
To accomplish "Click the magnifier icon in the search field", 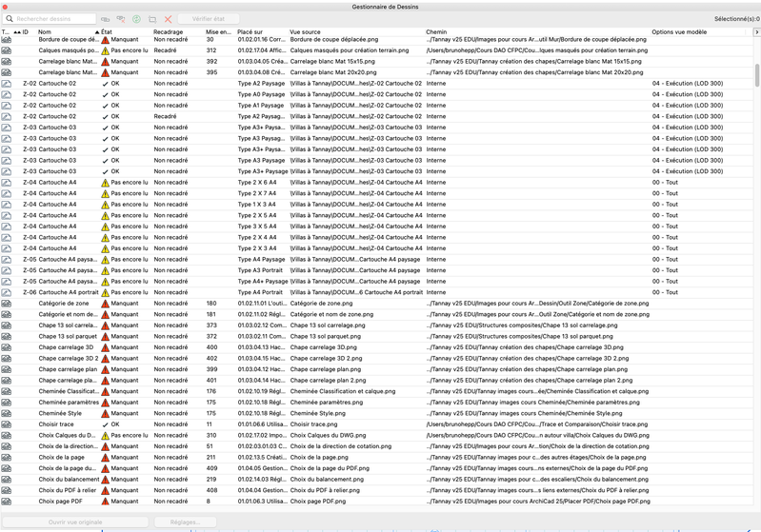I will 10,19.
